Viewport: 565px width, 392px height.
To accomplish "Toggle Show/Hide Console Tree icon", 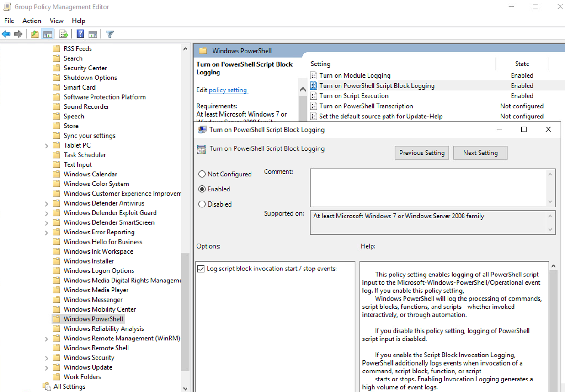I will tap(47, 34).
